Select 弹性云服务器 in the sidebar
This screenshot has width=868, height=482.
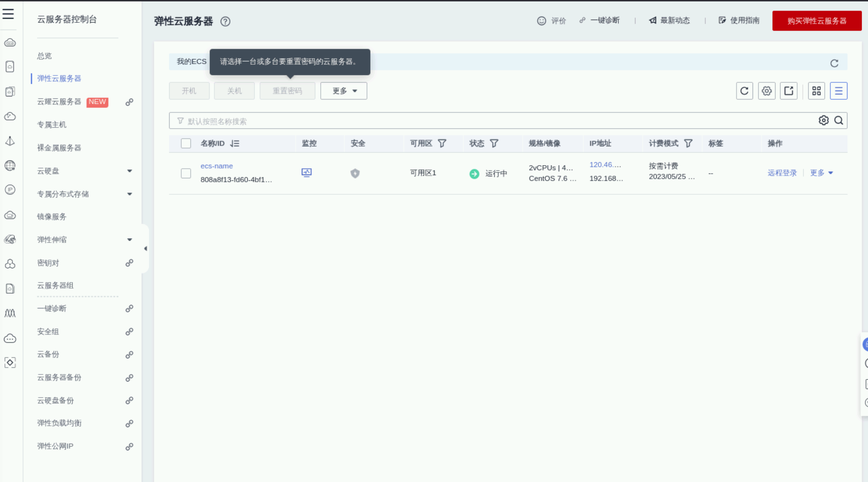click(x=59, y=78)
